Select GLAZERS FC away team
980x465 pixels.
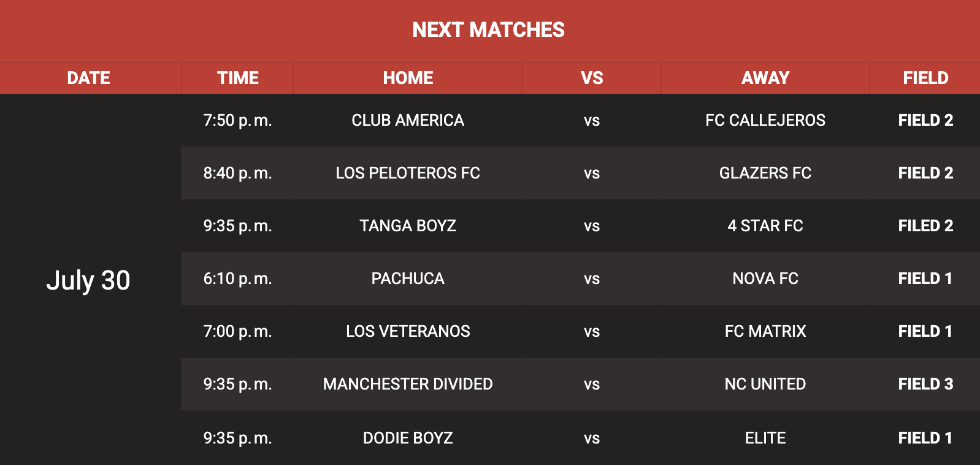[765, 173]
